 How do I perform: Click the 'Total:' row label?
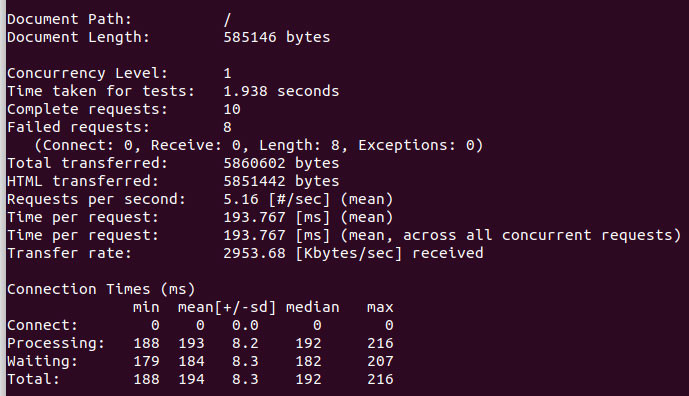point(33,379)
